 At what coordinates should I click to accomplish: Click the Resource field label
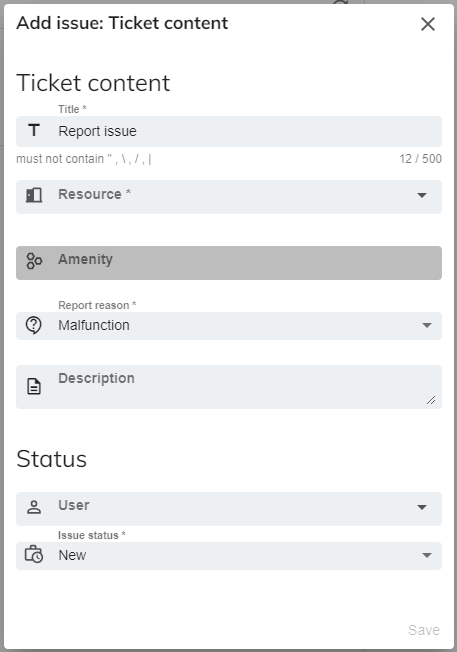(x=94, y=194)
